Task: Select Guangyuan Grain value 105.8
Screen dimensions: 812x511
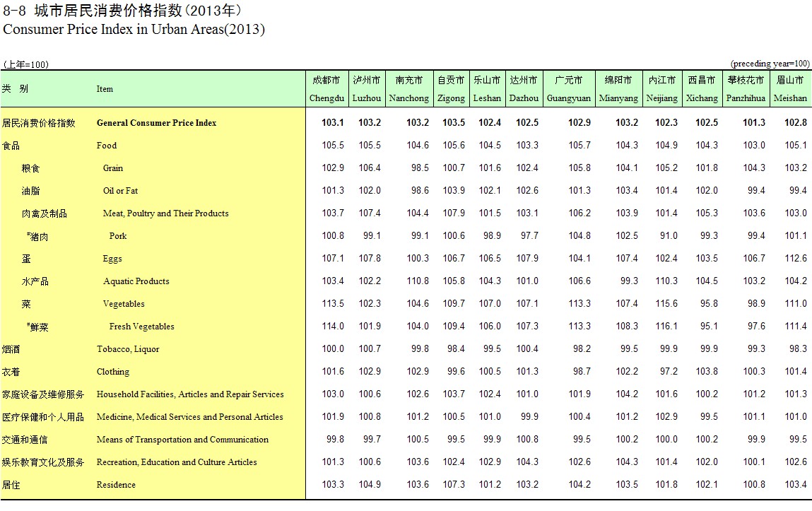Action: point(579,168)
